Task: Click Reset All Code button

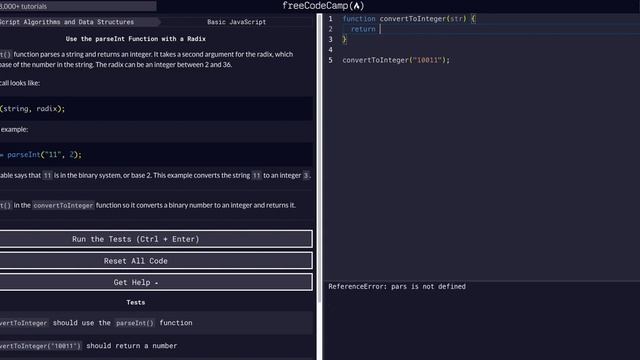Action: [156, 261]
